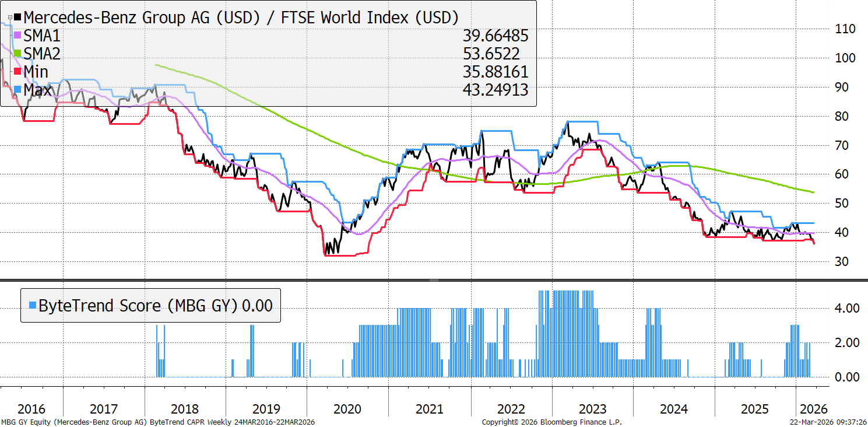Click the blue Max legend marker

[17, 90]
